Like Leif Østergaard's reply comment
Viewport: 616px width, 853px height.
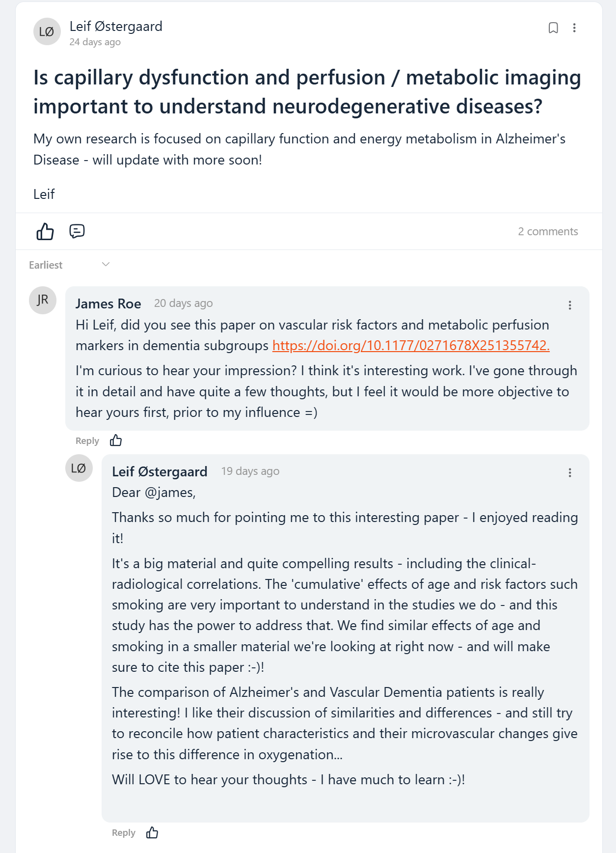(x=152, y=832)
